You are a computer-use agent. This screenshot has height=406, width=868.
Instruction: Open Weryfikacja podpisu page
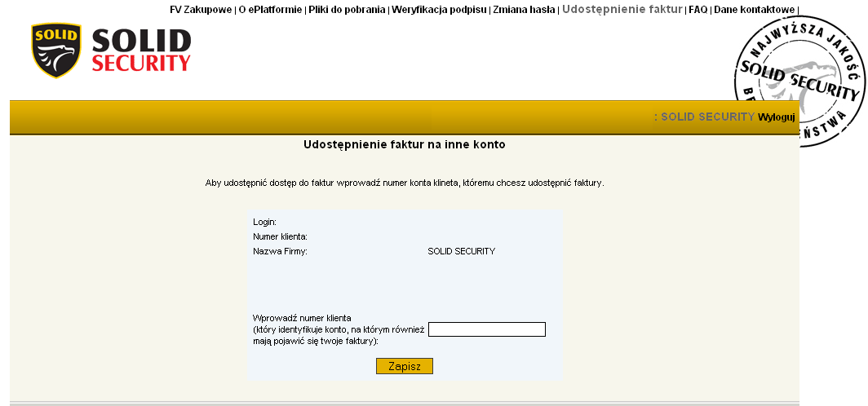tap(439, 10)
